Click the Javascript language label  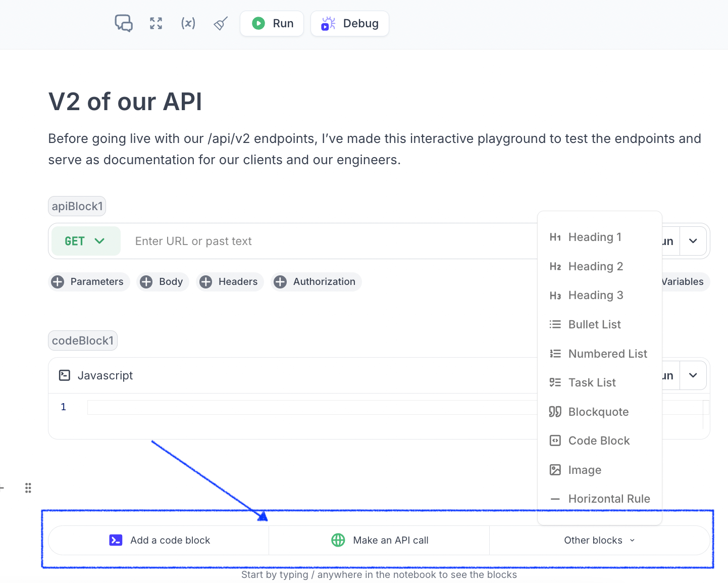[105, 375]
